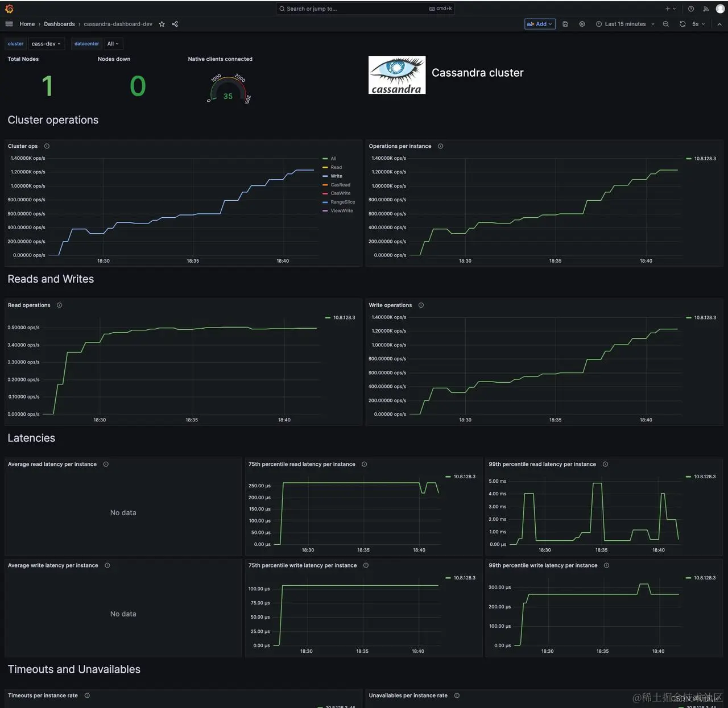Share the dashboard via share icon
This screenshot has width=728, height=708.
175,24
